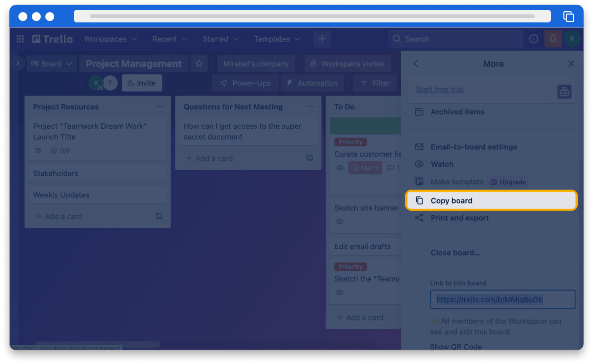The image size is (593, 364).
Task: Star the Project Management board
Action: click(199, 64)
